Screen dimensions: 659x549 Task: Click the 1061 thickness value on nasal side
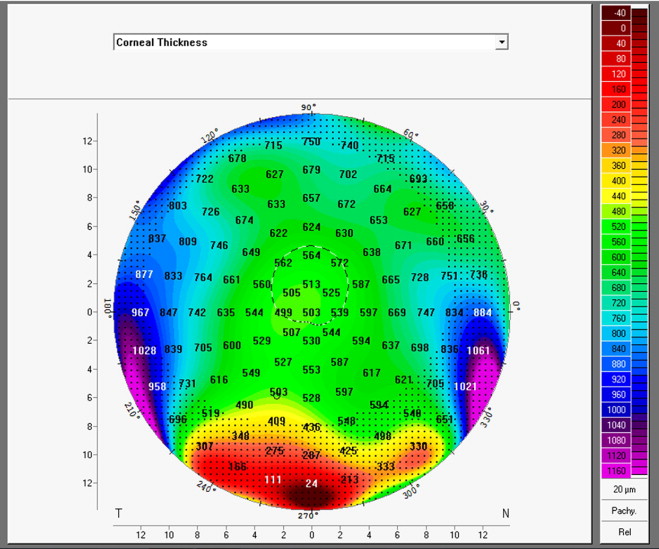pos(478,351)
